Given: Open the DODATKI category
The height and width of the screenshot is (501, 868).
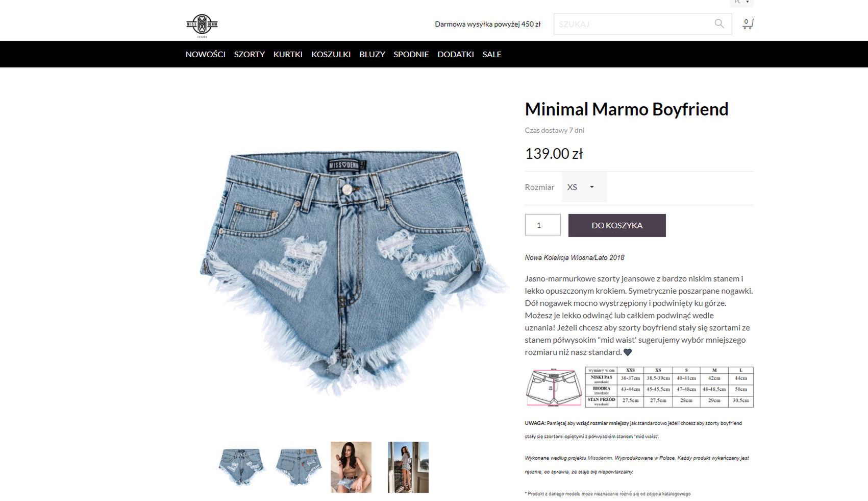Looking at the screenshot, I should (455, 54).
